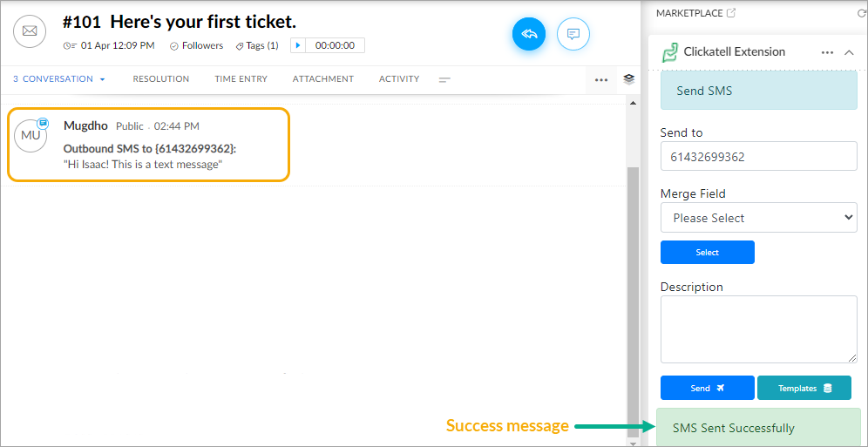Open Marketplace external link icon

[x=730, y=13]
